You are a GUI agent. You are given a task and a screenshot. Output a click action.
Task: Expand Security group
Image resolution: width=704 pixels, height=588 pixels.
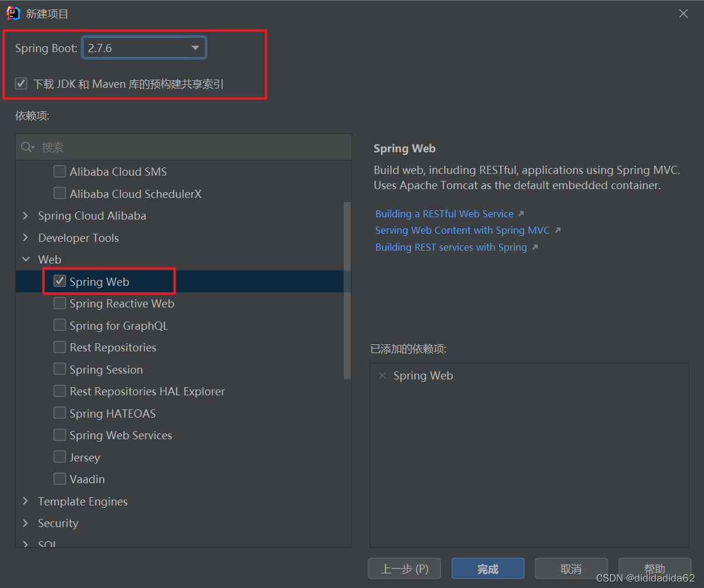click(25, 523)
